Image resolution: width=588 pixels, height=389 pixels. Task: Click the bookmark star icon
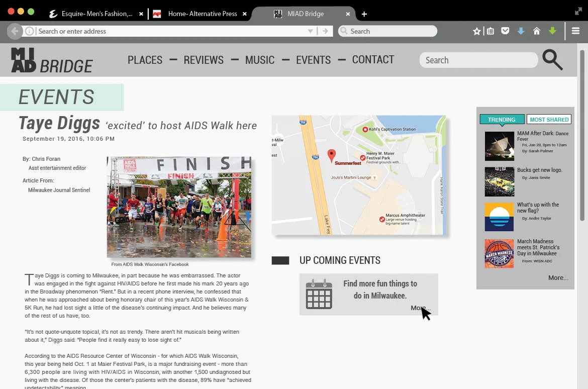coord(476,31)
